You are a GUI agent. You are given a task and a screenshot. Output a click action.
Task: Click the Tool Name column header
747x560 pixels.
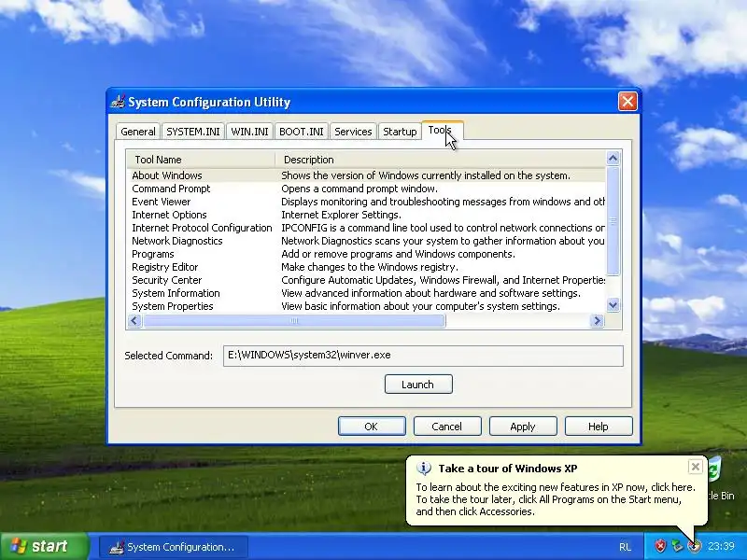(x=201, y=160)
